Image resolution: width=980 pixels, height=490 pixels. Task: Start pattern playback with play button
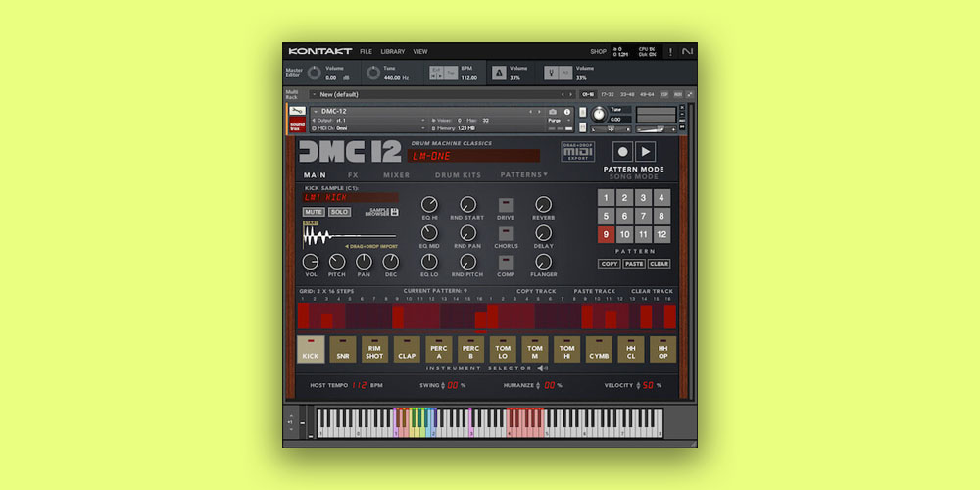coord(645,151)
